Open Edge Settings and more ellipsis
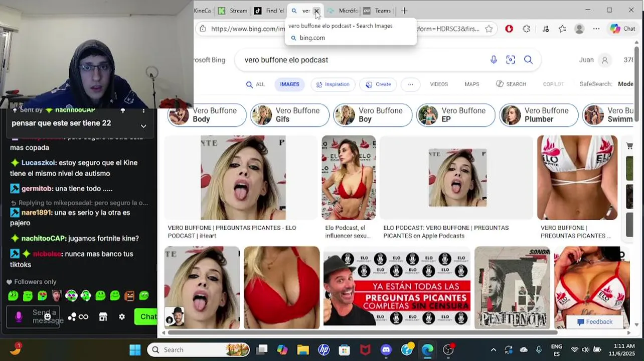This screenshot has width=644, height=361. click(596, 29)
